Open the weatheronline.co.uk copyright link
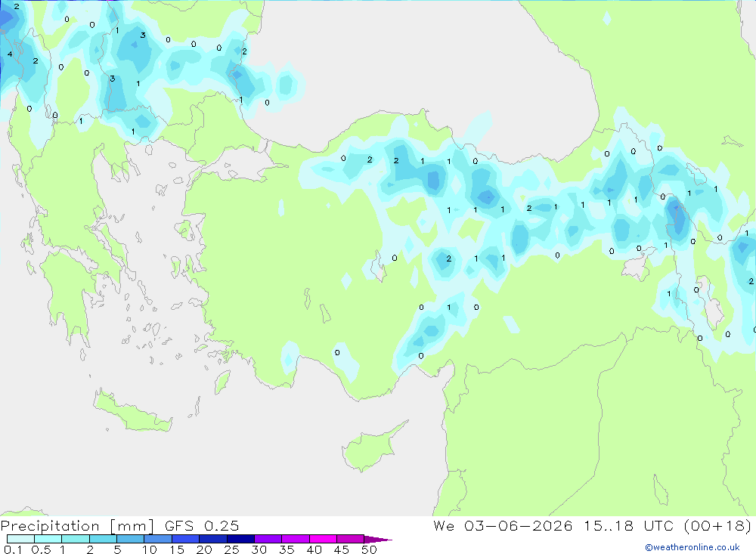 pyautogui.click(x=692, y=547)
